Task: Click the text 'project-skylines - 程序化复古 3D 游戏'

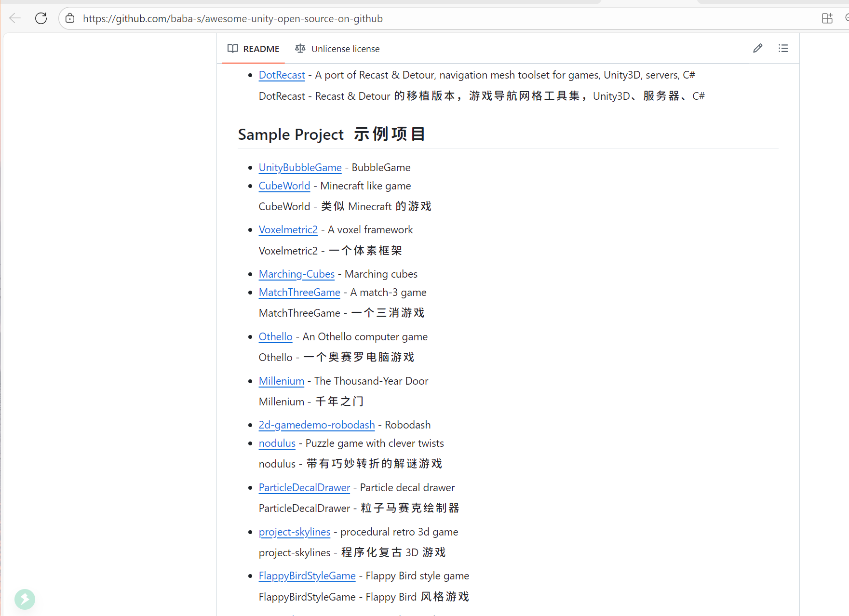Action: [352, 552]
